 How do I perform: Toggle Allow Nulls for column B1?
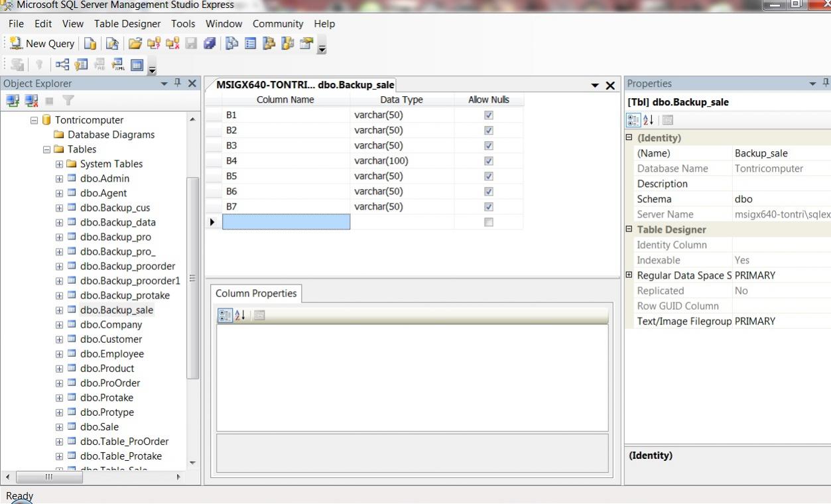click(489, 115)
